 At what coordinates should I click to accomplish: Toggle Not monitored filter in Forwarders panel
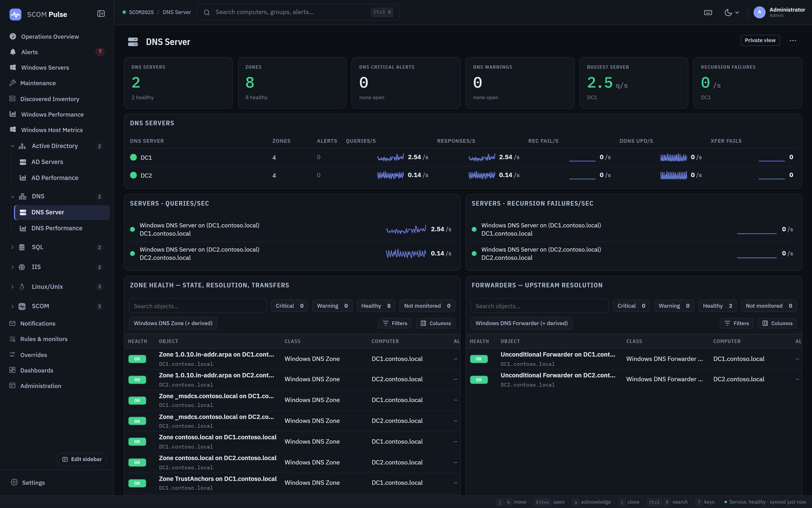[769, 306]
